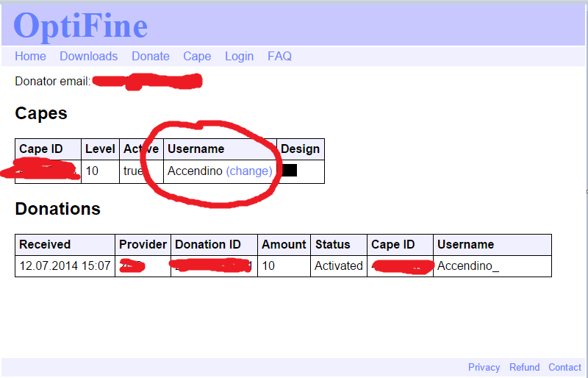
Task: Click the Capes level value '10'
Action: point(92,171)
